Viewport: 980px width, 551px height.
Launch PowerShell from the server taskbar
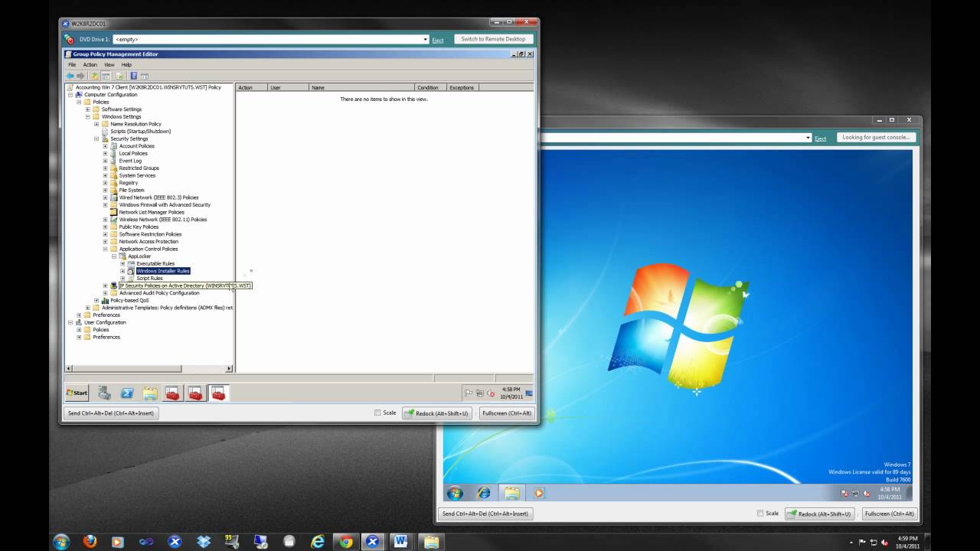point(127,393)
